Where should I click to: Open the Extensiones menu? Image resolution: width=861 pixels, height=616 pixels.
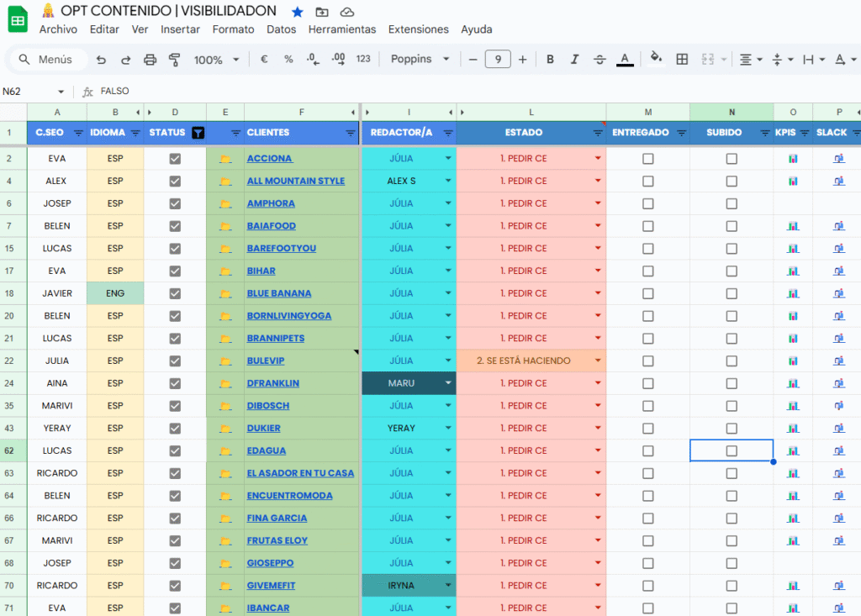(x=418, y=29)
